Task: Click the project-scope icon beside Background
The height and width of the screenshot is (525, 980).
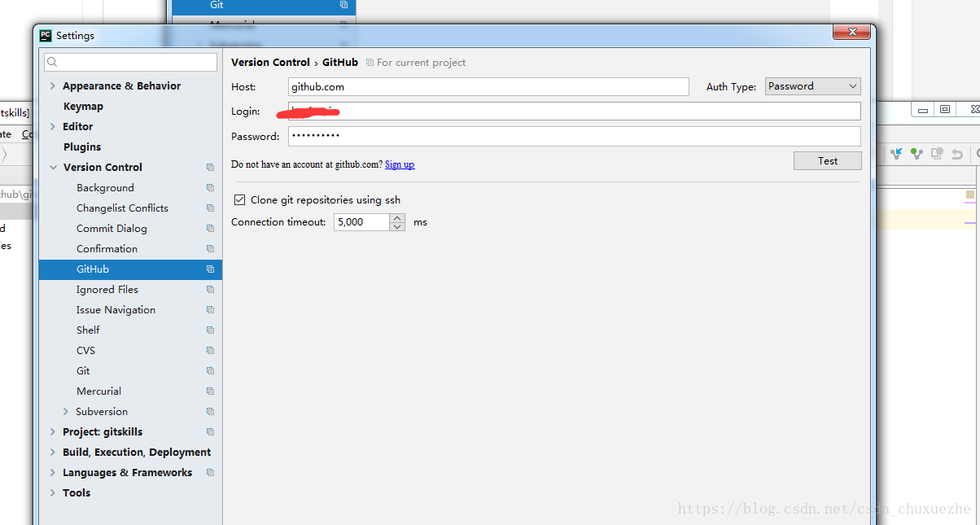Action: point(210,187)
